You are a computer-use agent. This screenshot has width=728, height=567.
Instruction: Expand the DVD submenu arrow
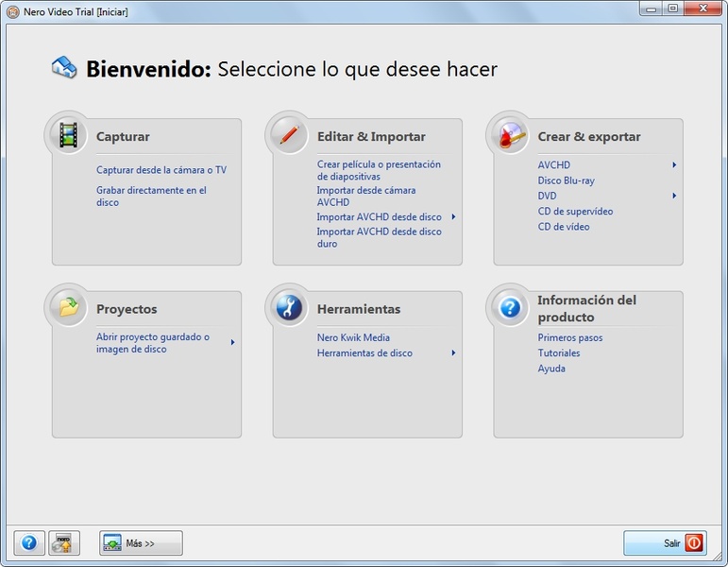point(674,196)
